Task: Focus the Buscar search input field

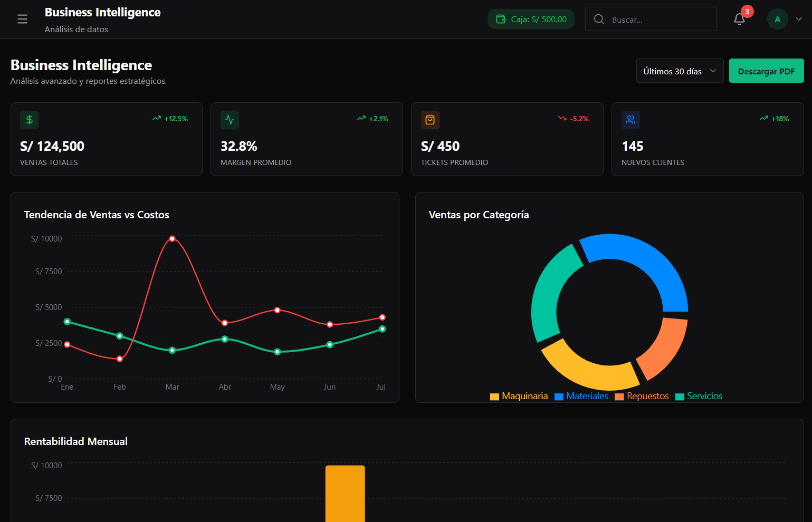Action: tap(660, 20)
